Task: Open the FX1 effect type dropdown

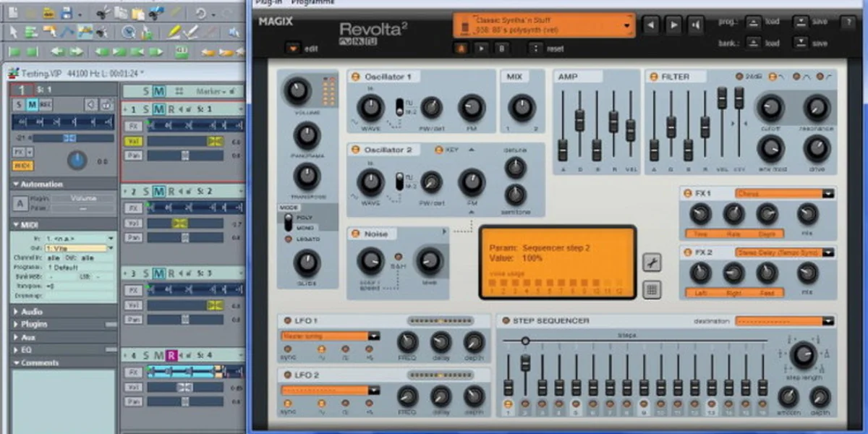Action: pyautogui.click(x=785, y=193)
